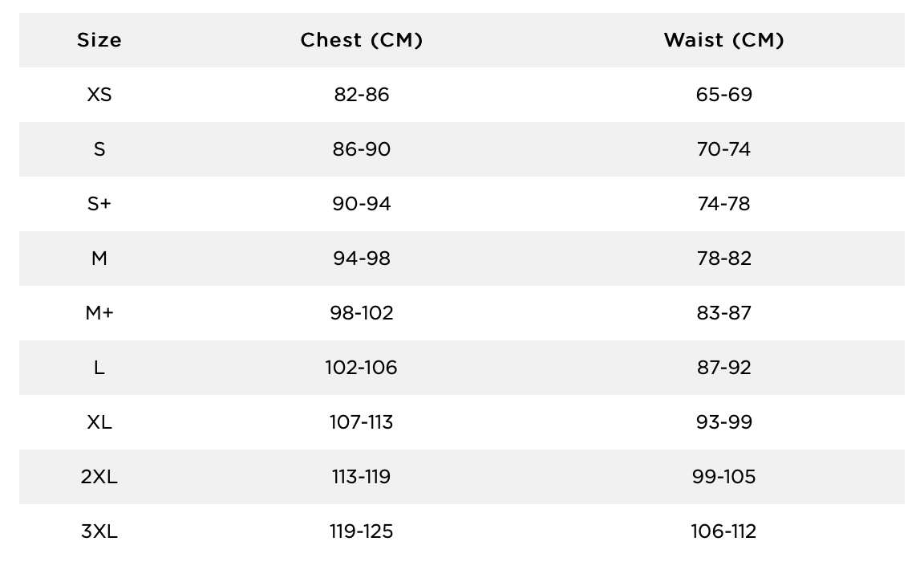This screenshot has height=578, width=924.
Task: Click the 74-78 waist value
Action: [x=723, y=204]
